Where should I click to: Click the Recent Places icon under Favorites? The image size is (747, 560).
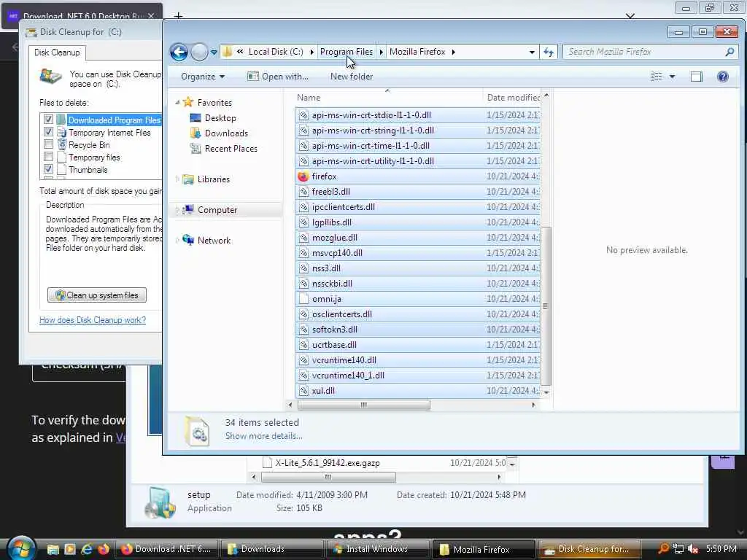(x=196, y=149)
